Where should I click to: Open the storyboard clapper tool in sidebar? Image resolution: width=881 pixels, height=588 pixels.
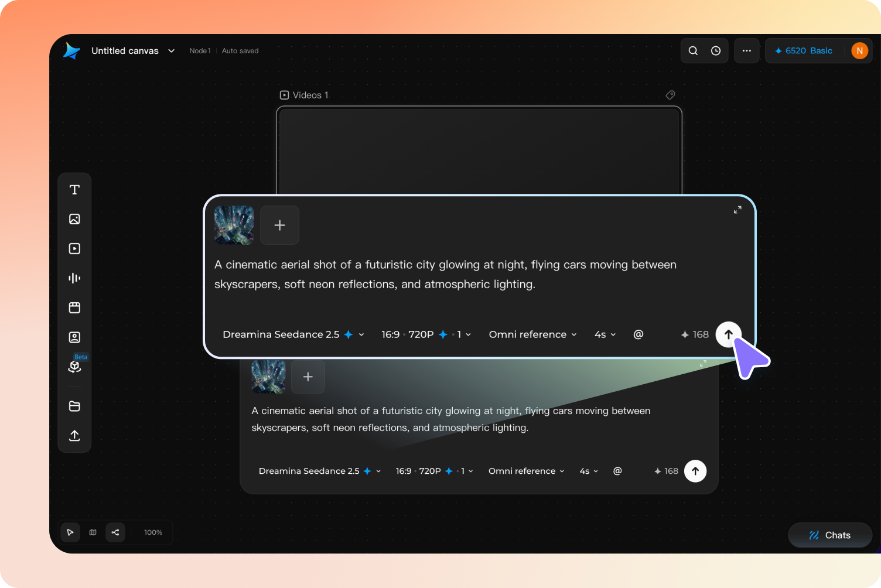point(74,307)
